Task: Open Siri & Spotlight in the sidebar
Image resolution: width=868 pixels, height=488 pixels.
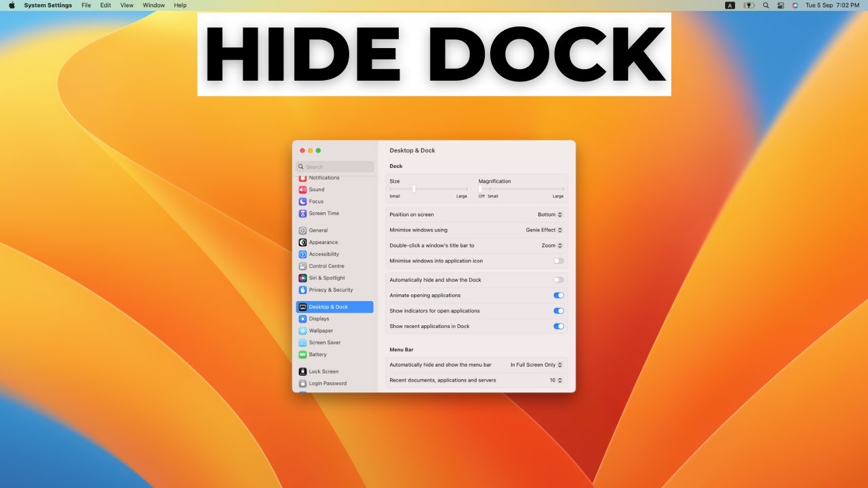Action: click(334, 278)
